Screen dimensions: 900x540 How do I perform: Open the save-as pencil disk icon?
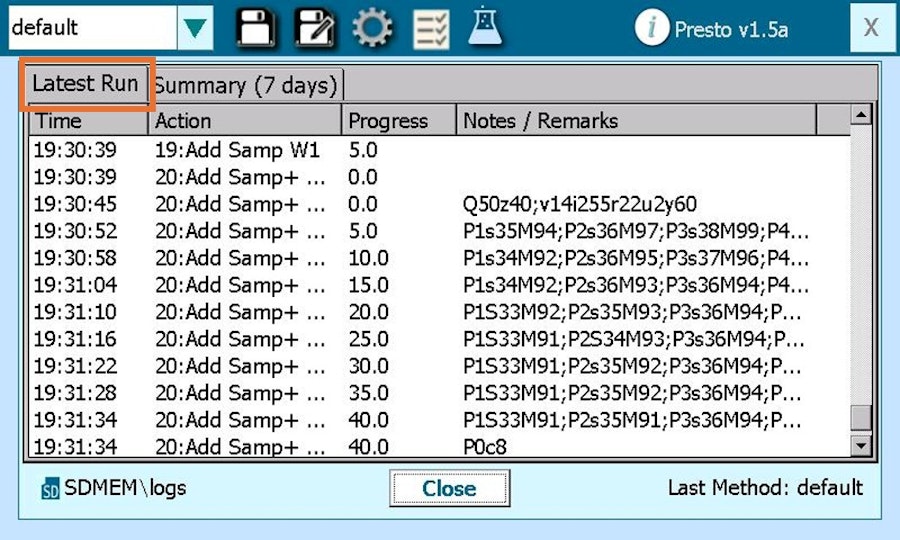click(315, 27)
